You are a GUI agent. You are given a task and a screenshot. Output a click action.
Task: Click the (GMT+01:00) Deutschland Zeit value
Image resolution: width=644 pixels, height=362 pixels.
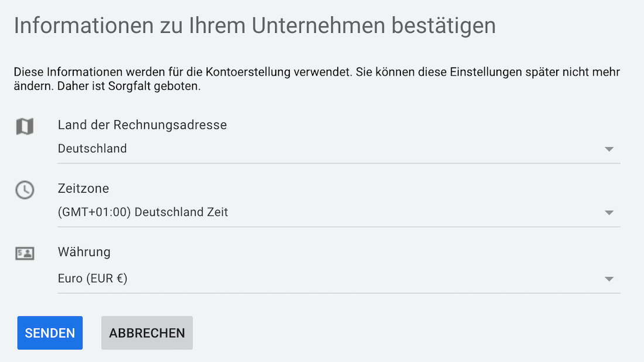[x=143, y=212]
